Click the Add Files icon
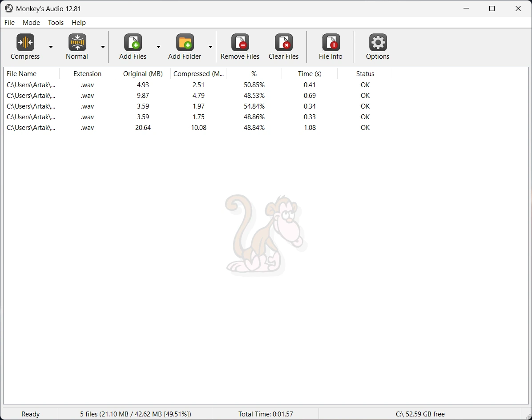The height and width of the screenshot is (420, 532). pyautogui.click(x=133, y=42)
